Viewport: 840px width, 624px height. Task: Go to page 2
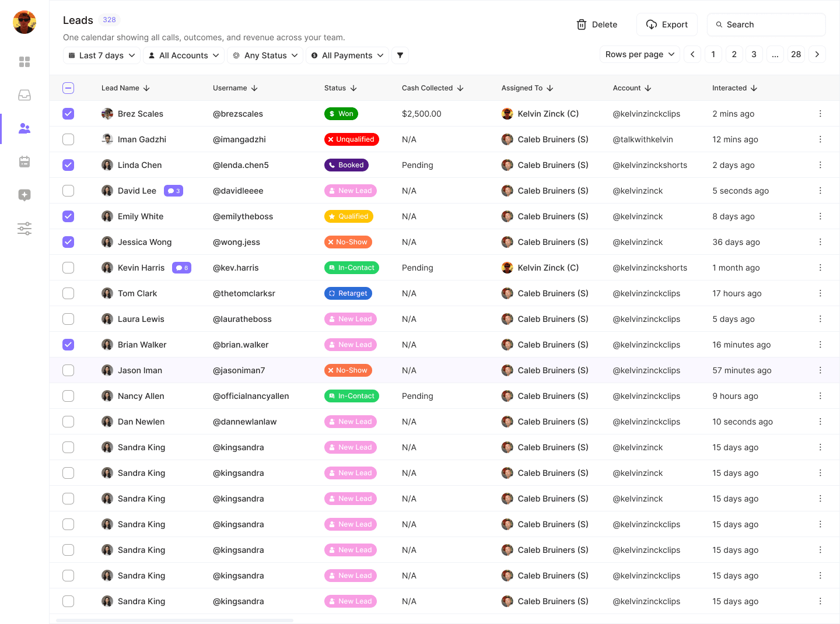(734, 54)
